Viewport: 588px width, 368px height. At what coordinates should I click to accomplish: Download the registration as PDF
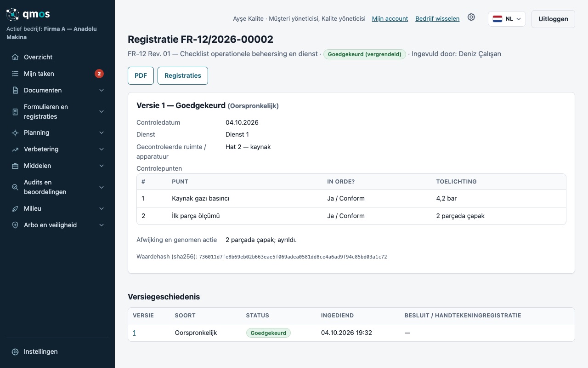tap(141, 75)
